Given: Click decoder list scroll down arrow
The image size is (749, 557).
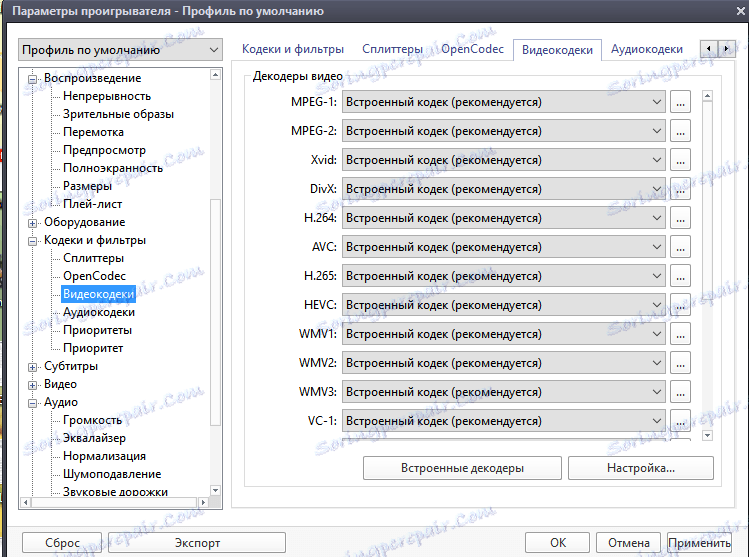Looking at the screenshot, I should tap(707, 435).
